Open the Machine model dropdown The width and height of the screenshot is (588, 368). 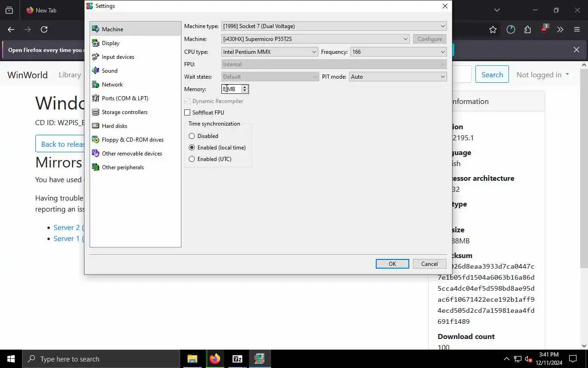click(x=315, y=39)
